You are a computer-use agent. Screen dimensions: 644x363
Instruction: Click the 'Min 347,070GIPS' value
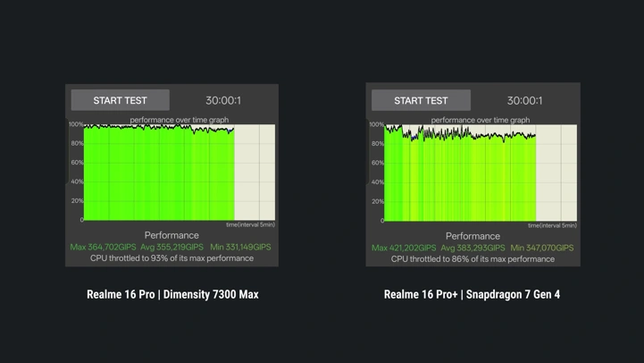tap(542, 248)
